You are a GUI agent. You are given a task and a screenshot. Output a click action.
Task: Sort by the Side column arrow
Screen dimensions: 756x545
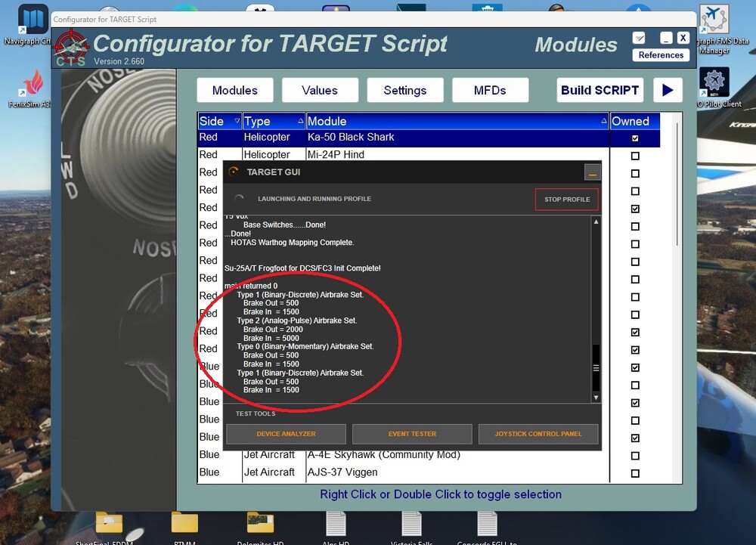coord(237,121)
